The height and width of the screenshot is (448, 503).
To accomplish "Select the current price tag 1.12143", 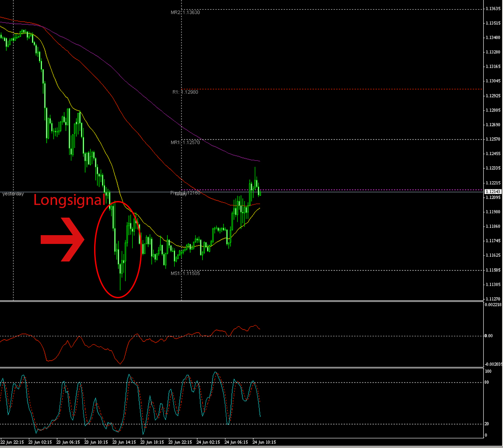I will [493, 191].
